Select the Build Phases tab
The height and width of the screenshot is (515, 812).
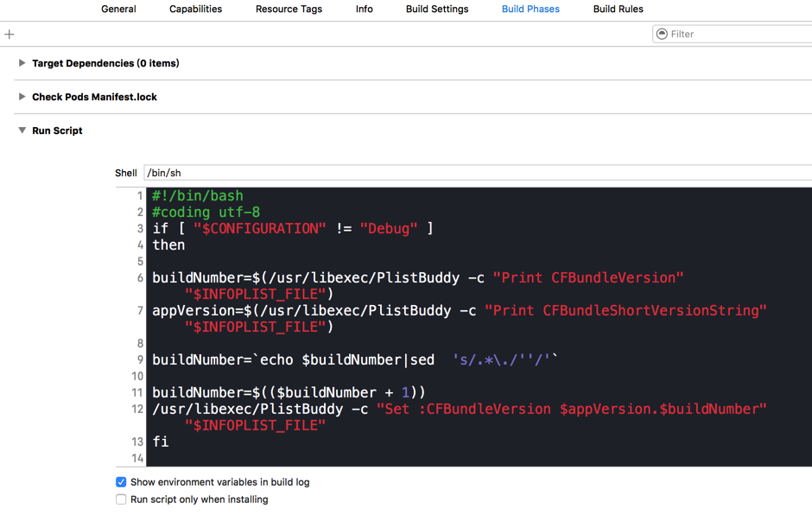point(530,9)
